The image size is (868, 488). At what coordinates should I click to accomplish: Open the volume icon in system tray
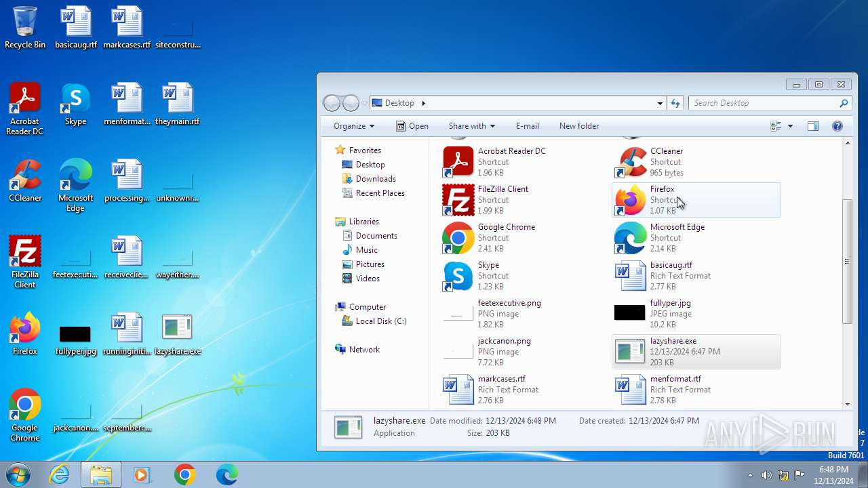point(766,475)
